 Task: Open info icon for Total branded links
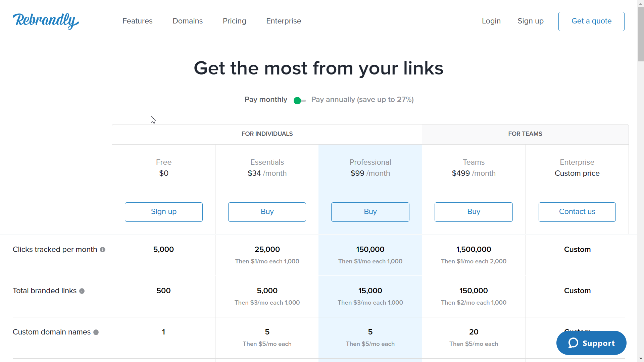tap(82, 291)
